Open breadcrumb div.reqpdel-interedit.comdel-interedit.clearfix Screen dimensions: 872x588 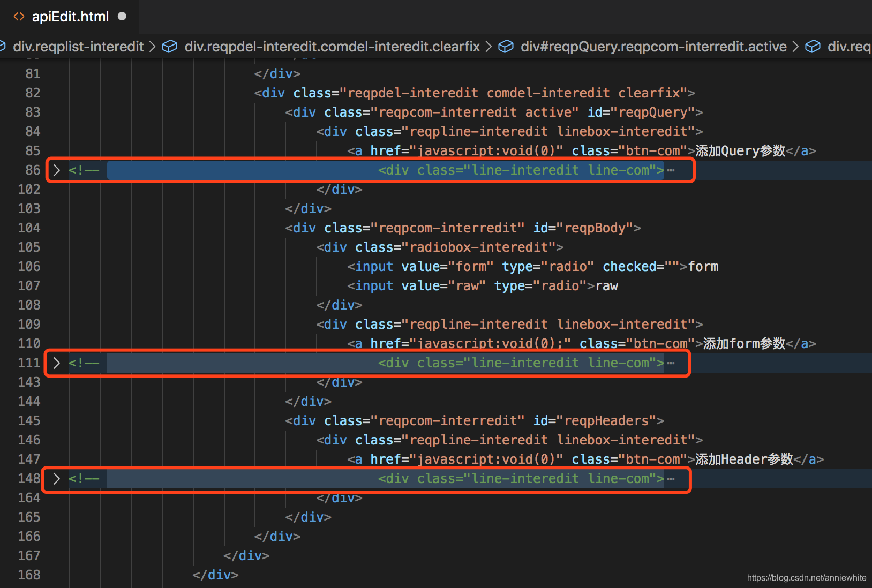(x=332, y=47)
